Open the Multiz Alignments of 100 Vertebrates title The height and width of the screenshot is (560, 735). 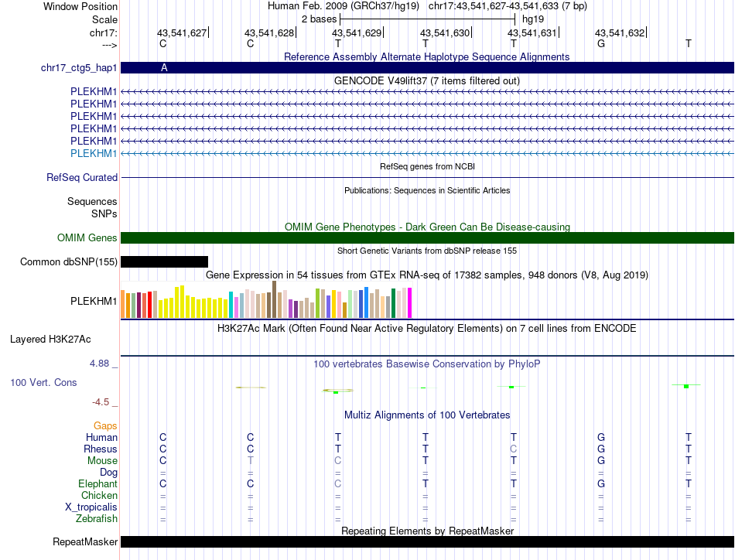coord(427,415)
